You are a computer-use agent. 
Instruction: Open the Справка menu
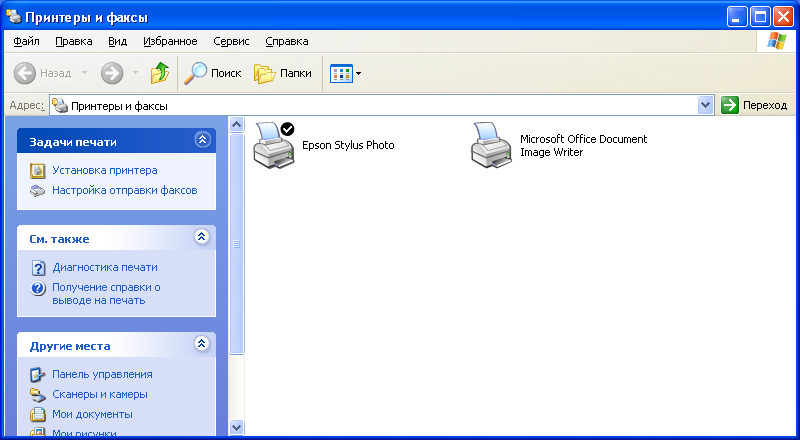point(287,41)
